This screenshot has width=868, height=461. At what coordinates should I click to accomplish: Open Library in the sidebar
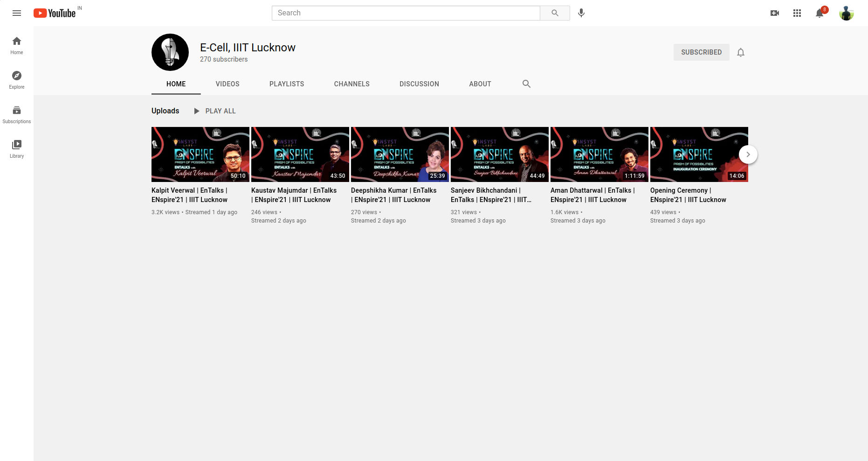pyautogui.click(x=17, y=149)
